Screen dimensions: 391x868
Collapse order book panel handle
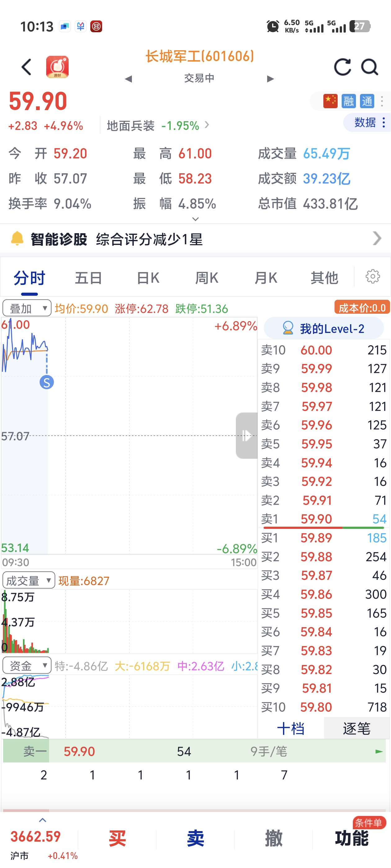click(x=247, y=435)
